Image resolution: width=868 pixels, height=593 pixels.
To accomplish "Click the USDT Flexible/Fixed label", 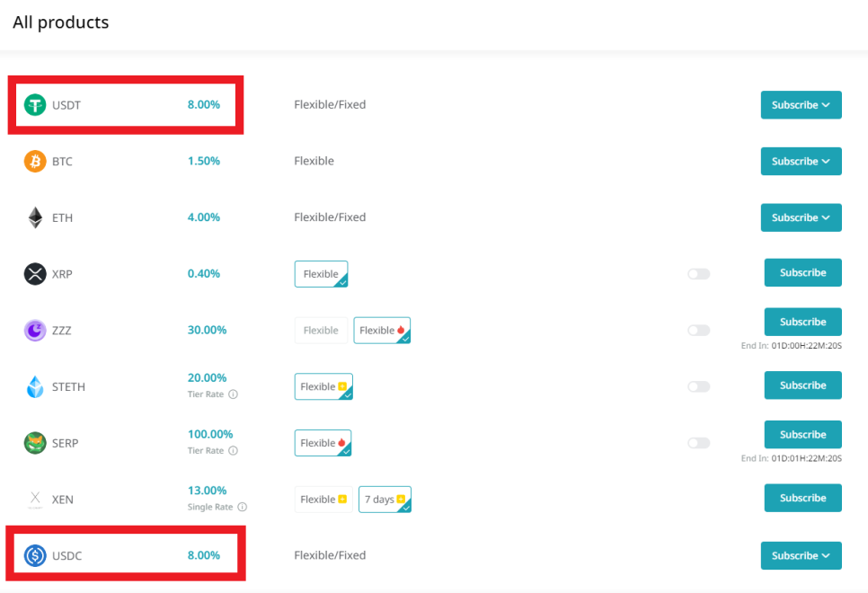I will pos(330,104).
